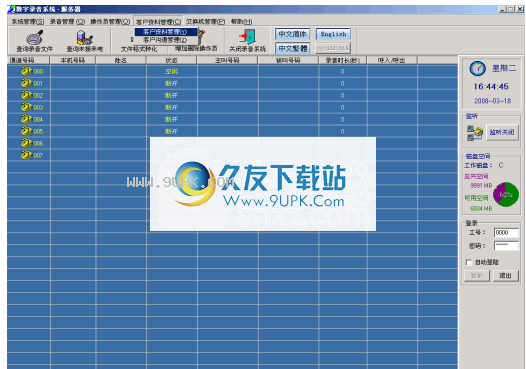Click the 6034 MB available space value
Screen dimensions: 526x369
point(481,208)
